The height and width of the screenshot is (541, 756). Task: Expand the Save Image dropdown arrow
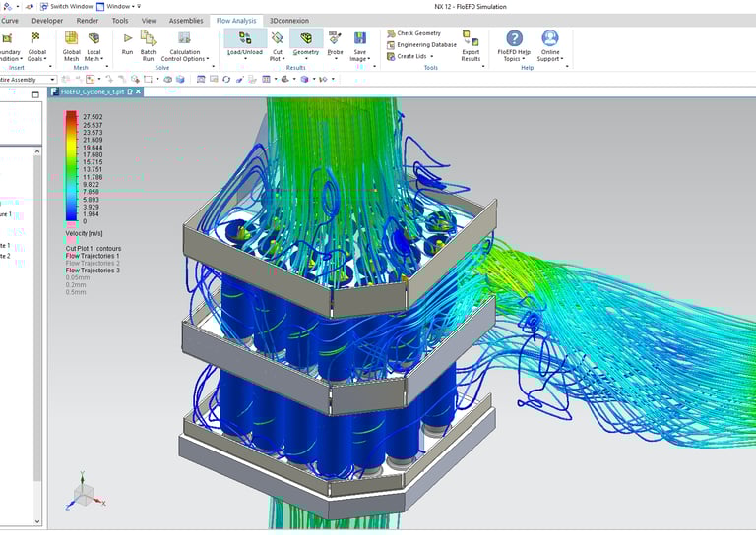tap(369, 59)
